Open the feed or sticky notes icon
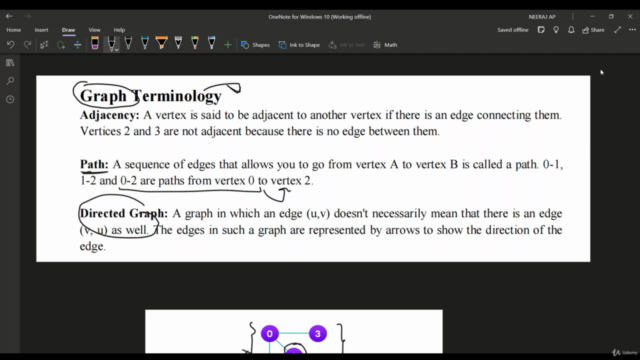 click(x=541, y=30)
